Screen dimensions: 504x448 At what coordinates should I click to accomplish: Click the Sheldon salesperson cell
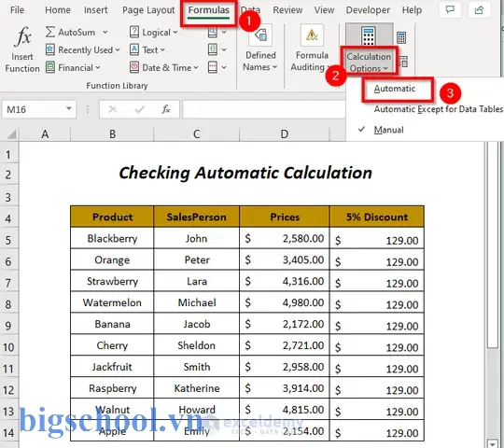197,345
